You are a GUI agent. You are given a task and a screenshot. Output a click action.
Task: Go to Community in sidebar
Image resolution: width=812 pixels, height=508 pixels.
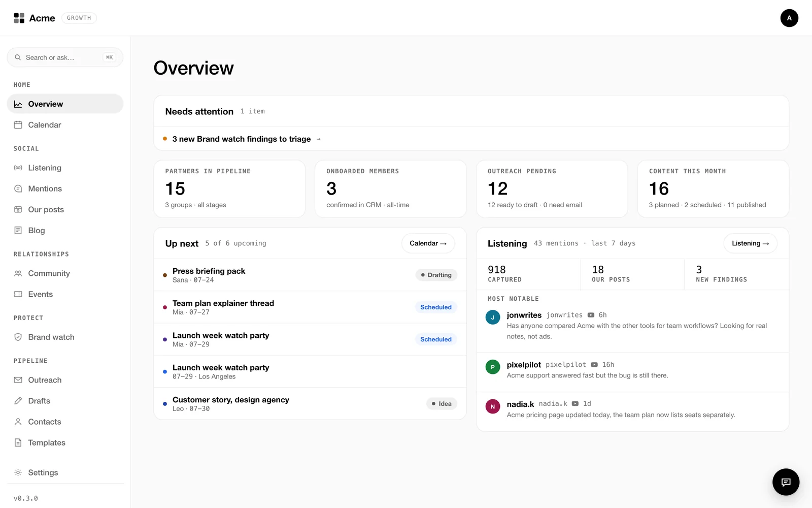click(x=65, y=273)
